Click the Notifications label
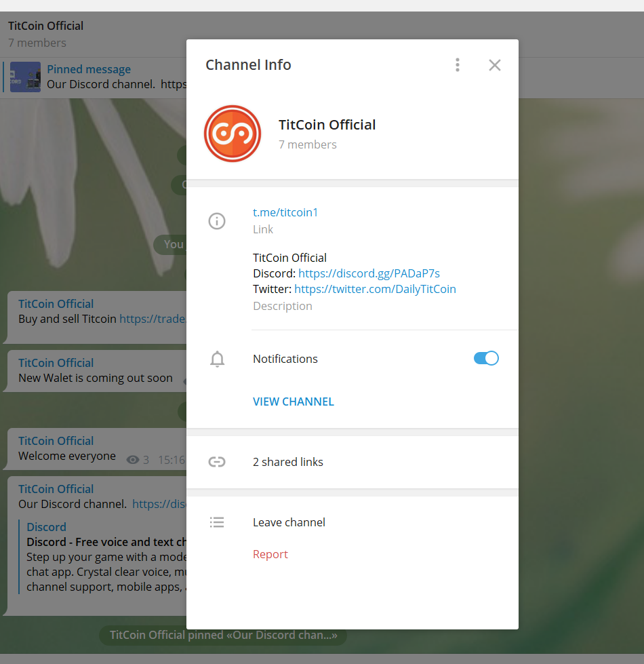The image size is (644, 664). (x=285, y=359)
